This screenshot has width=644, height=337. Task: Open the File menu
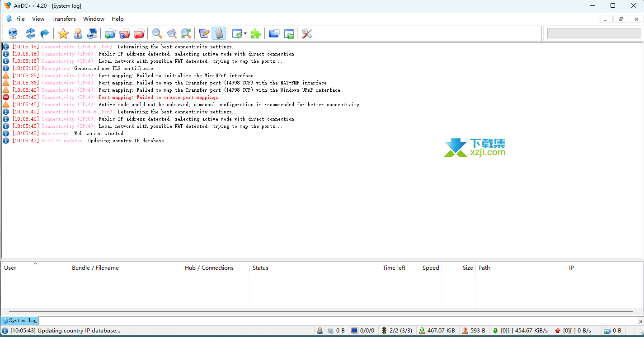(20, 19)
